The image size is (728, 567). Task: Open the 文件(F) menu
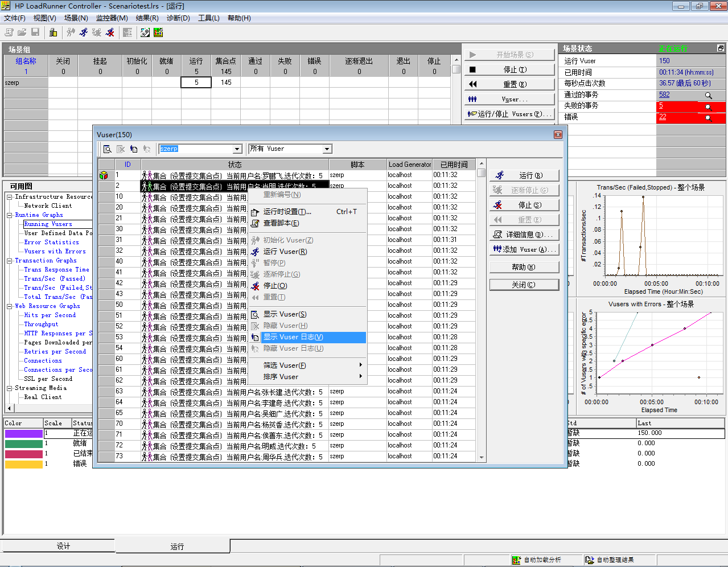[15, 18]
